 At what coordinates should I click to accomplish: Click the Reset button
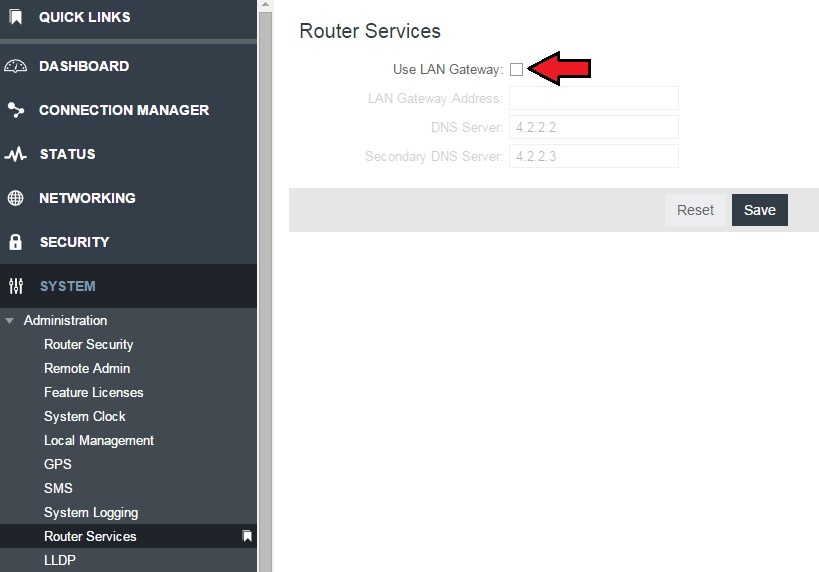[695, 210]
